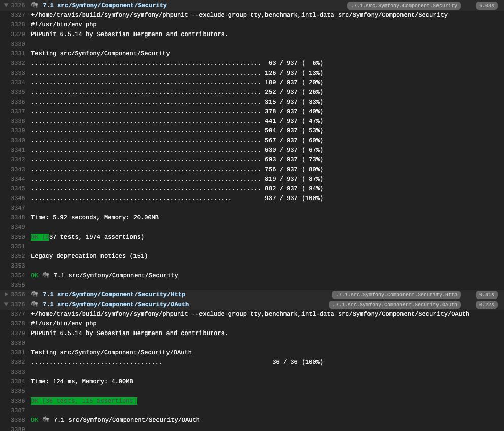Select line number 3350
The height and width of the screenshot is (431, 504).
[x=18, y=237]
